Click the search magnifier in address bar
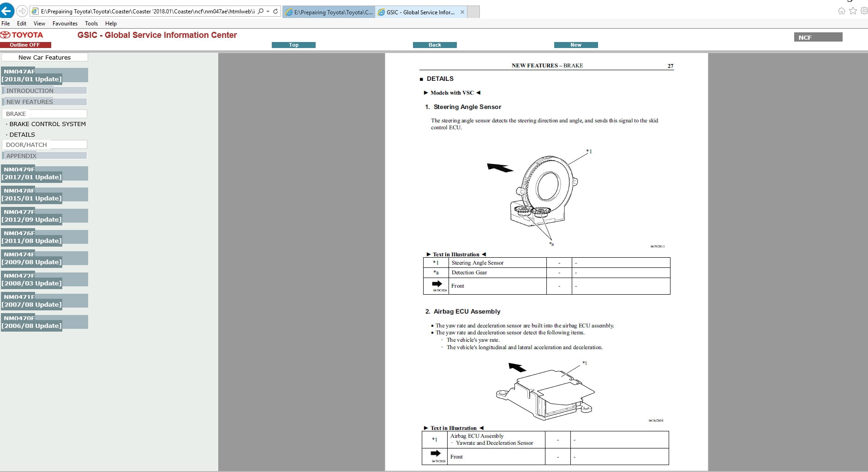Viewport: 868px width, 472px height. [x=261, y=12]
